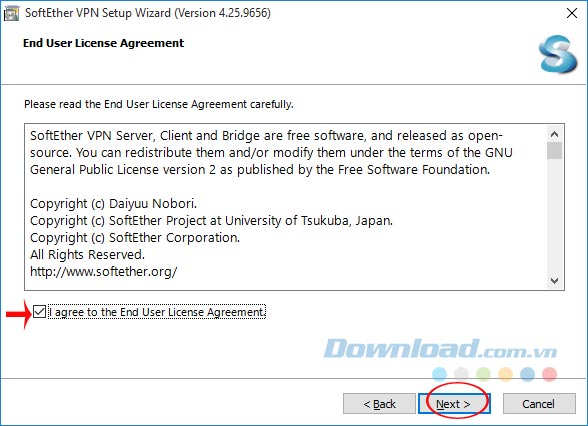588x426 pixels.
Task: Click the 'Copyright (c) Daiyuu Nobori.' line
Action: coord(113,204)
